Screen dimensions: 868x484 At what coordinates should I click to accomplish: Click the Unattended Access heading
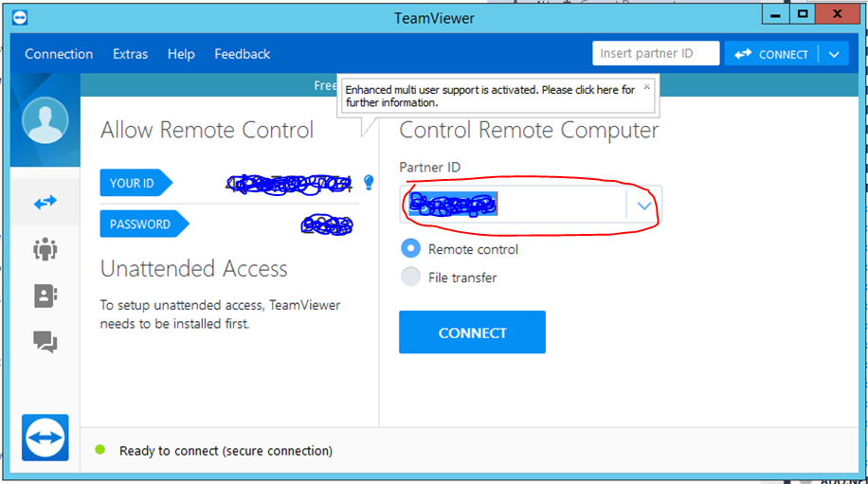(x=193, y=269)
